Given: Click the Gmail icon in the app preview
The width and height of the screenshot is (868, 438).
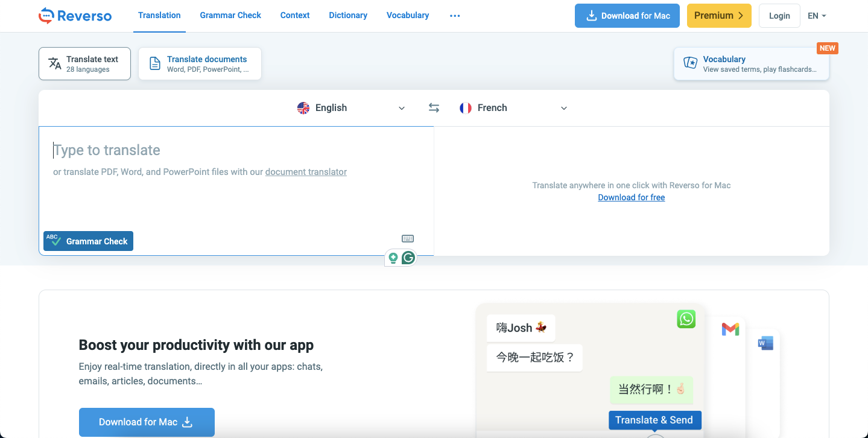Looking at the screenshot, I should [x=730, y=329].
